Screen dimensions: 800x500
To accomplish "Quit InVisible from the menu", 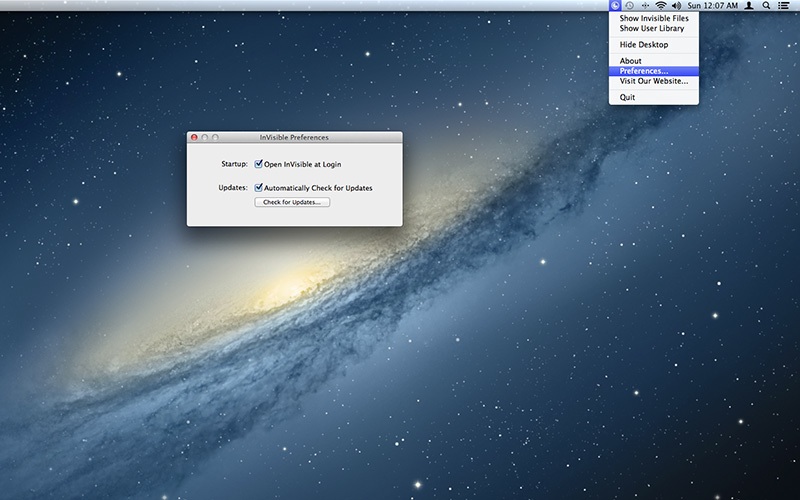I will pos(628,97).
